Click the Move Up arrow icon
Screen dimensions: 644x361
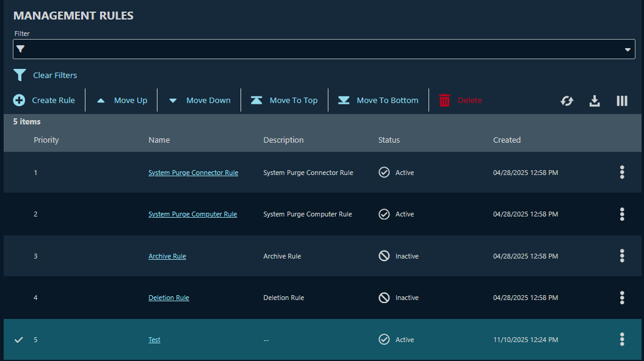pyautogui.click(x=101, y=99)
